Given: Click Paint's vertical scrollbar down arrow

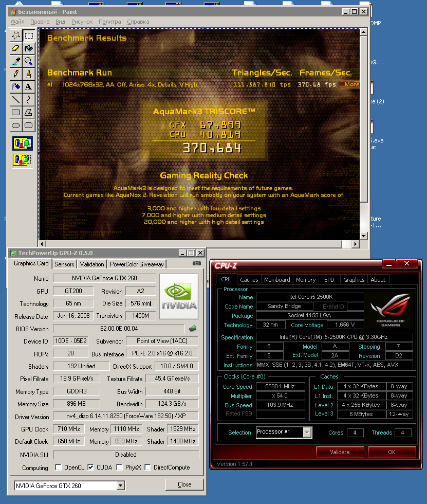Looking at the screenshot, I should 363,236.
